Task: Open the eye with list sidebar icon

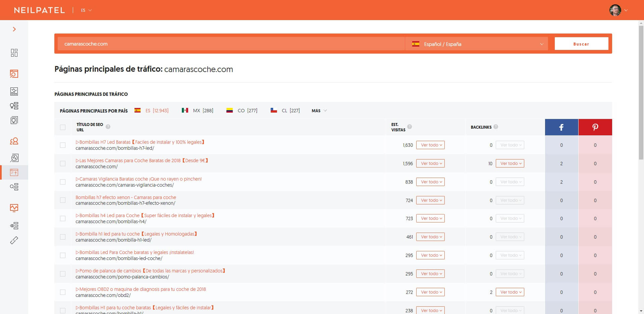Action: point(14,226)
